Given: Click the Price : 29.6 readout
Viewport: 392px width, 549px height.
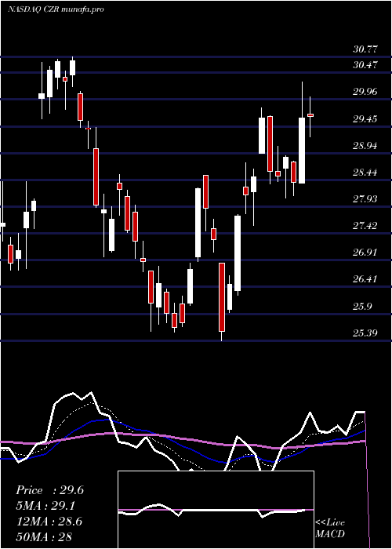Looking at the screenshot, I should 49,490.
